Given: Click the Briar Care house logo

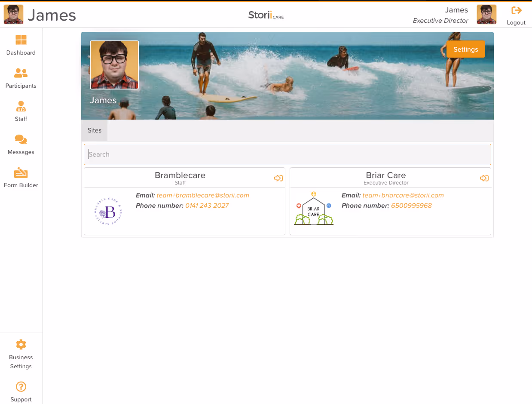Looking at the screenshot, I should tap(314, 208).
